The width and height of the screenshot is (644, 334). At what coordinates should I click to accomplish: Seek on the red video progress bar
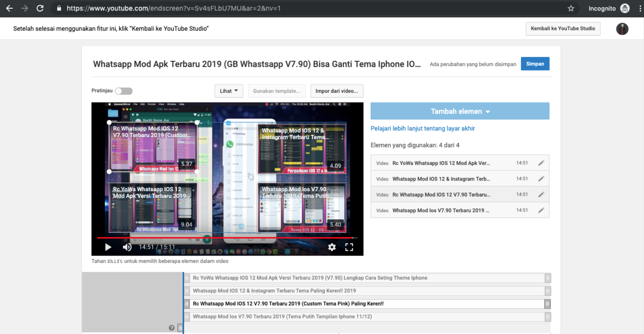click(x=227, y=238)
